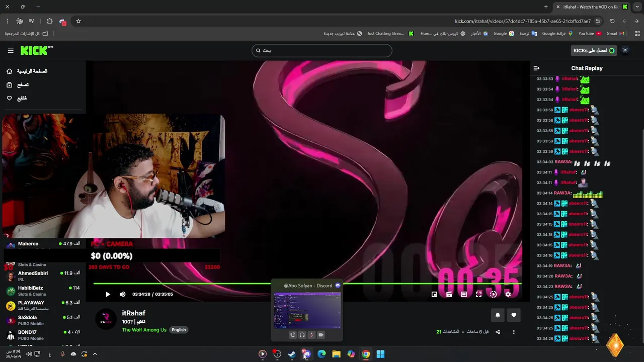Open YouTube bookmark
This screenshot has height=362, width=644.
[x=590, y=33]
